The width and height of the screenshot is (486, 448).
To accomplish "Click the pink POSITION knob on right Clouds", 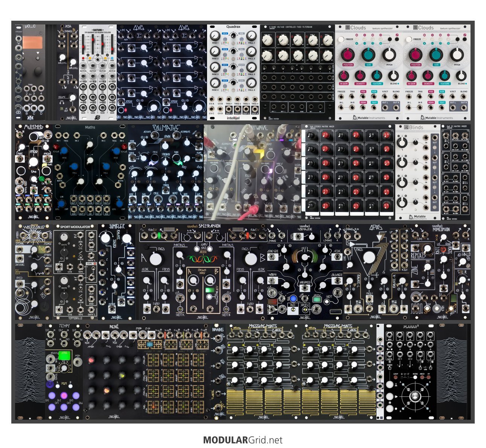I will pyautogui.click(x=416, y=55).
